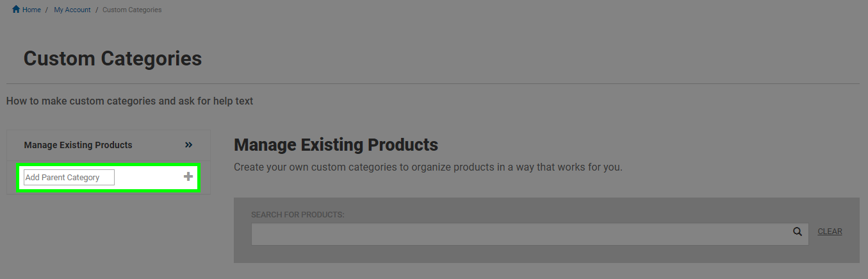Image resolution: width=868 pixels, height=279 pixels.
Task: Click the Custom Categories page heading
Action: point(113,58)
